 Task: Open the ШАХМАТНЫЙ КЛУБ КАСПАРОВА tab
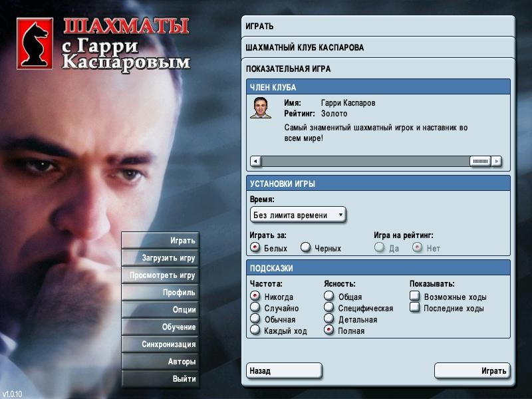[378, 47]
